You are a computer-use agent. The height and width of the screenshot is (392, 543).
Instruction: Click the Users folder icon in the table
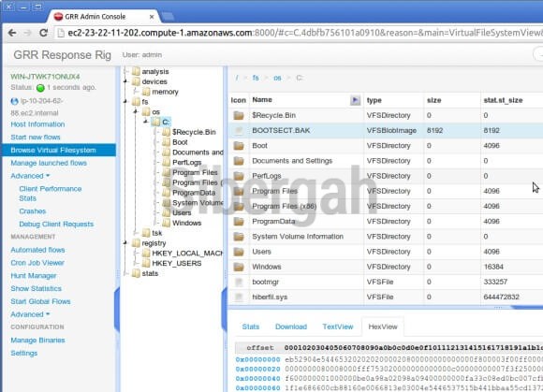pyautogui.click(x=239, y=252)
